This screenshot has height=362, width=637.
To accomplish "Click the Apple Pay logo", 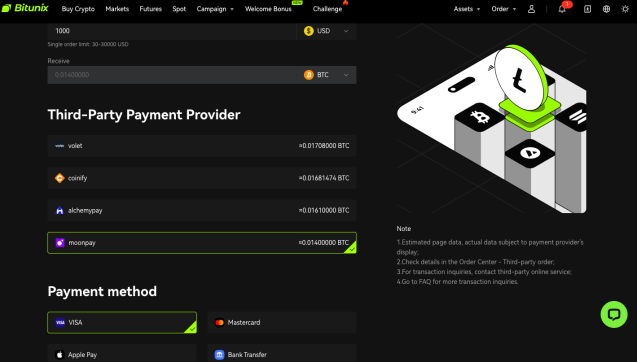I will point(60,355).
